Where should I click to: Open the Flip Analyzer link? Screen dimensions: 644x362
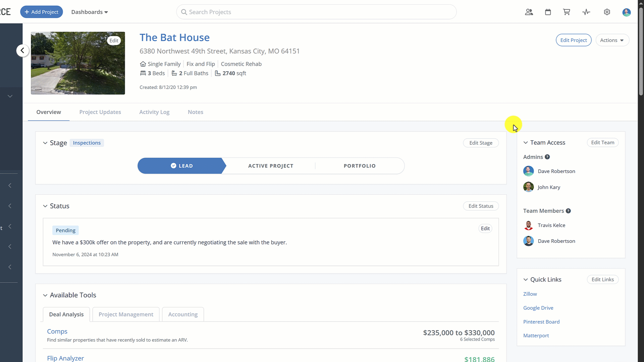[65, 358]
